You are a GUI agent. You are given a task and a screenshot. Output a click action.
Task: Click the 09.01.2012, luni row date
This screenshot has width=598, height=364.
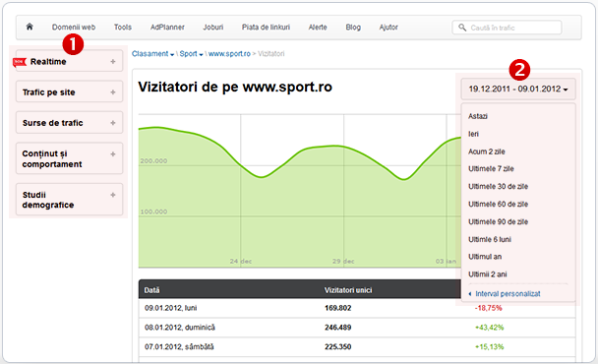click(x=171, y=308)
